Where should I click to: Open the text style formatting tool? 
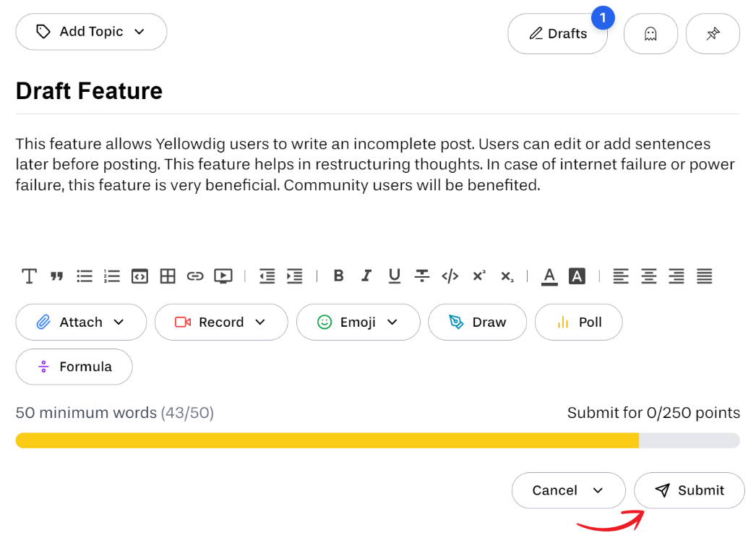pyautogui.click(x=29, y=276)
